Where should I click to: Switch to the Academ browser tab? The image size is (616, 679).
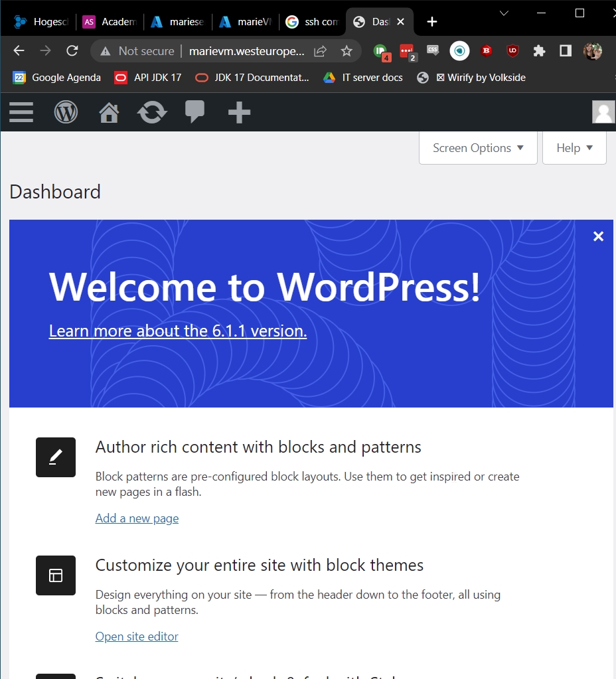tap(110, 22)
